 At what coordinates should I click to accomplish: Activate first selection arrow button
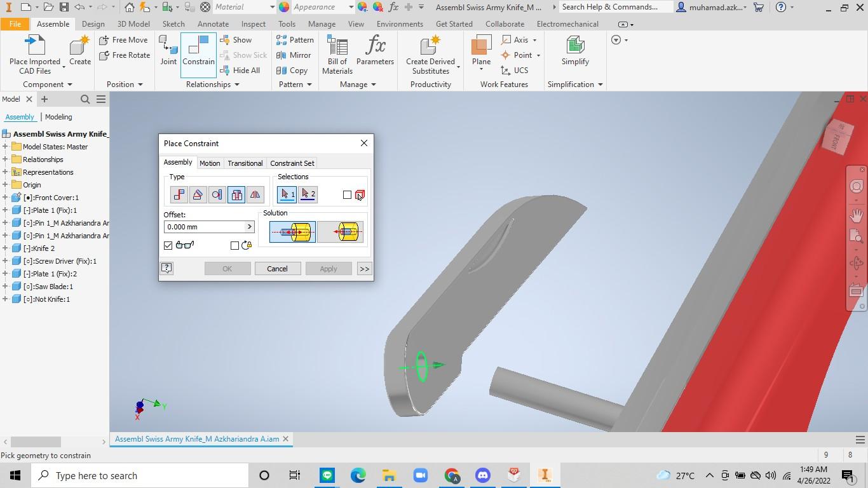pyautogui.click(x=288, y=194)
